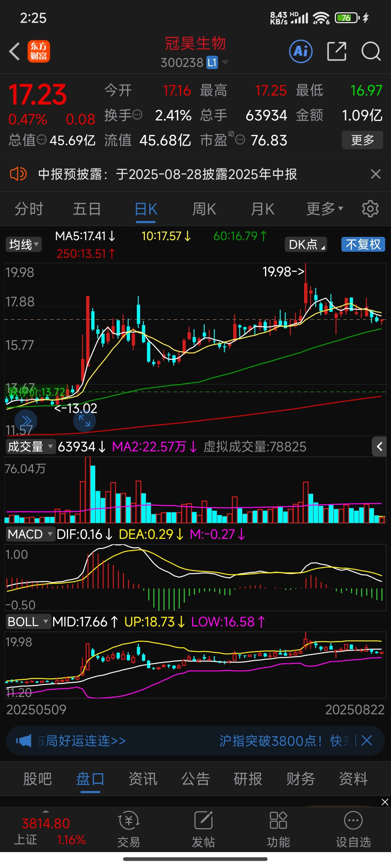Switch to 分时 chart tab
Viewport: 391px width, 868px height.
(x=29, y=209)
